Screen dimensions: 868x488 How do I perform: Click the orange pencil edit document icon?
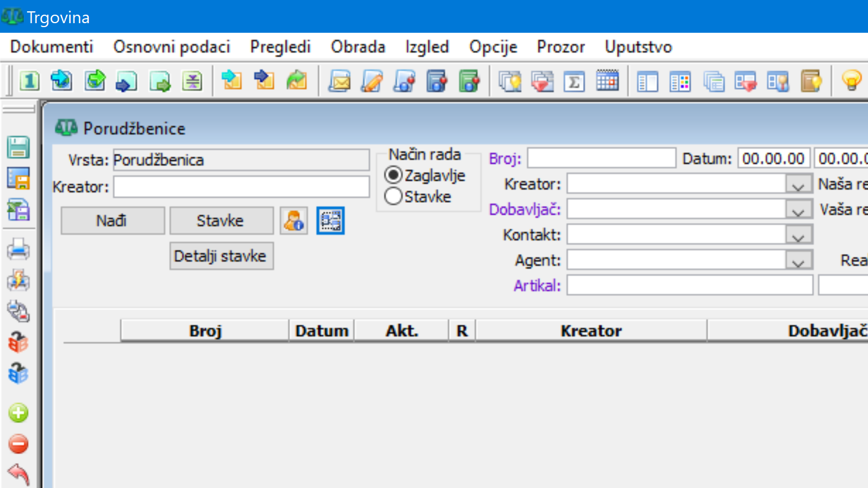tap(372, 81)
